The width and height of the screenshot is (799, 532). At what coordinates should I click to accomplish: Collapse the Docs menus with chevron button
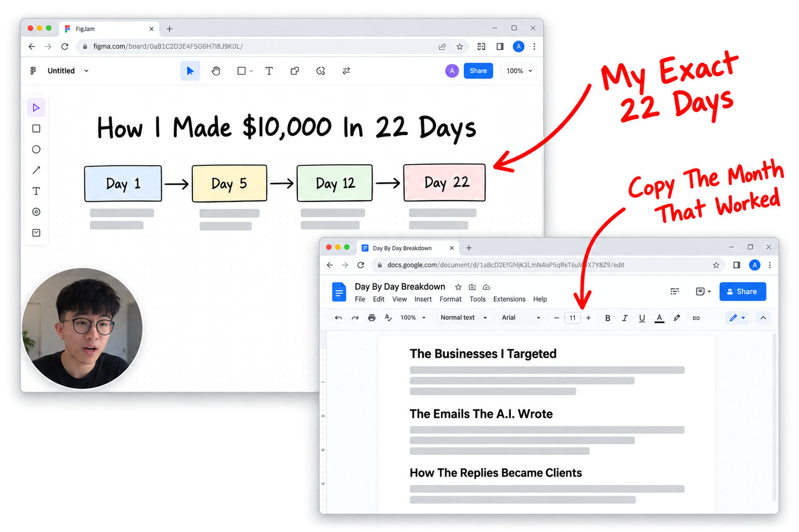coord(763,318)
